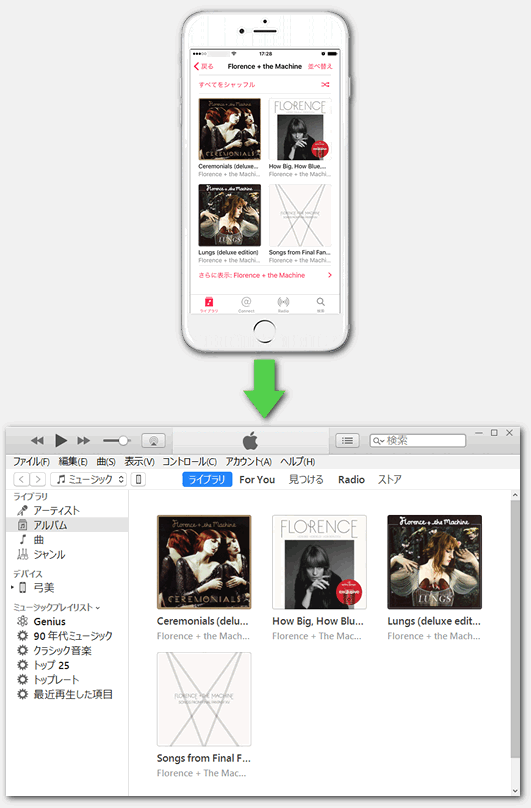The width and height of the screenshot is (531, 808).
Task: Select ジャンル in the library sidebar
Action: click(x=67, y=554)
